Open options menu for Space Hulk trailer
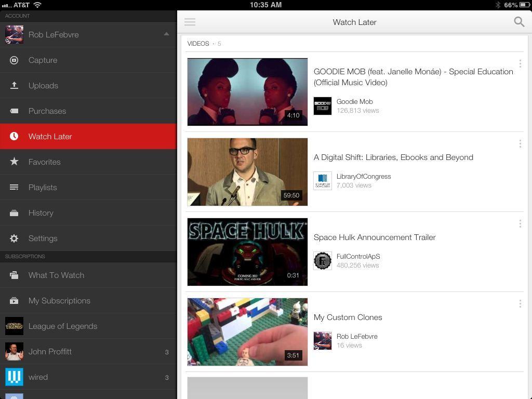Viewport: 532px width, 399px height. point(520,224)
